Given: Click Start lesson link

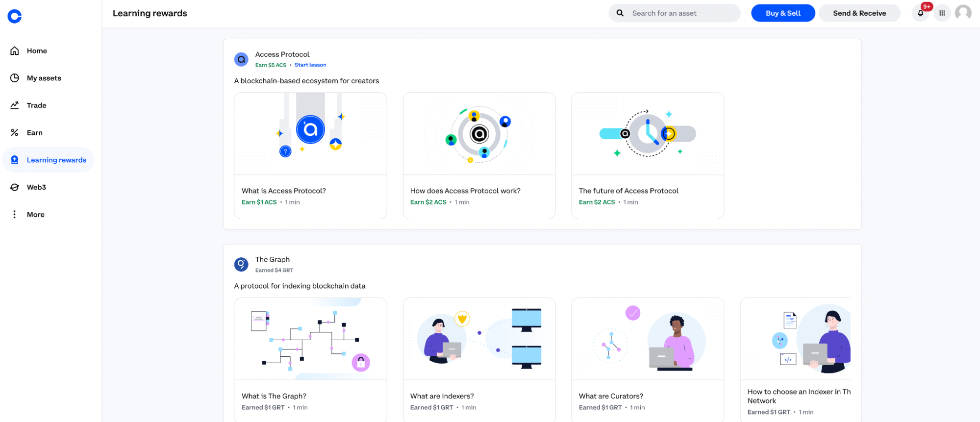Looking at the screenshot, I should click(x=310, y=65).
